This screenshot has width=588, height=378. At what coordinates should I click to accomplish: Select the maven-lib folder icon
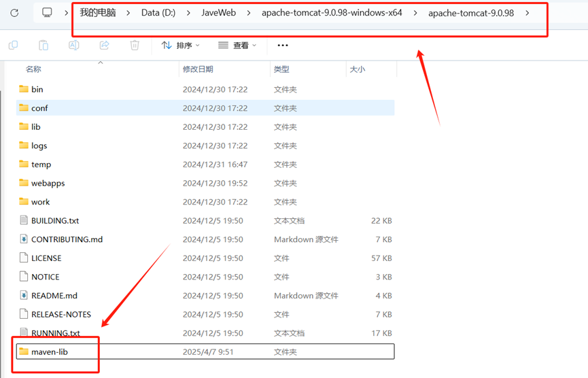point(24,351)
